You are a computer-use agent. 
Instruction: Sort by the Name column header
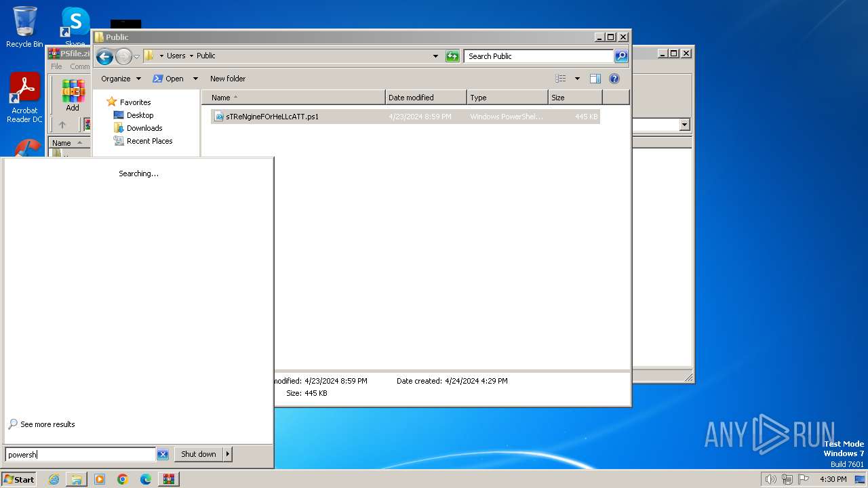click(x=293, y=98)
